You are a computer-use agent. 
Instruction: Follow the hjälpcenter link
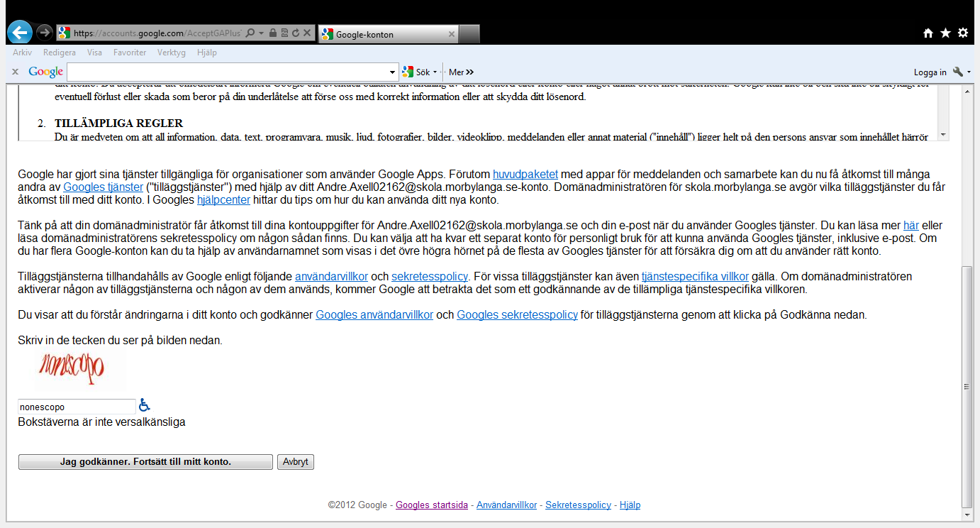click(223, 199)
